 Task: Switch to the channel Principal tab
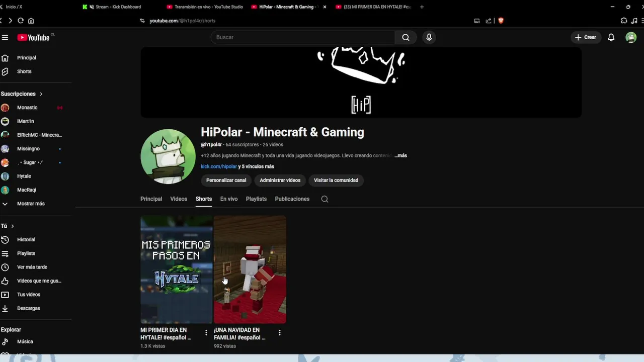151,199
